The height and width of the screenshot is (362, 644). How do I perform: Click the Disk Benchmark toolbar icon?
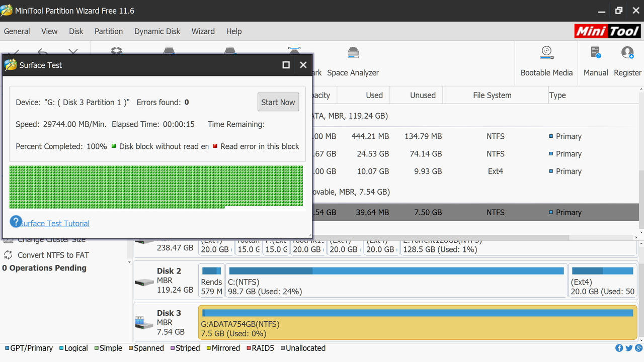(294, 51)
